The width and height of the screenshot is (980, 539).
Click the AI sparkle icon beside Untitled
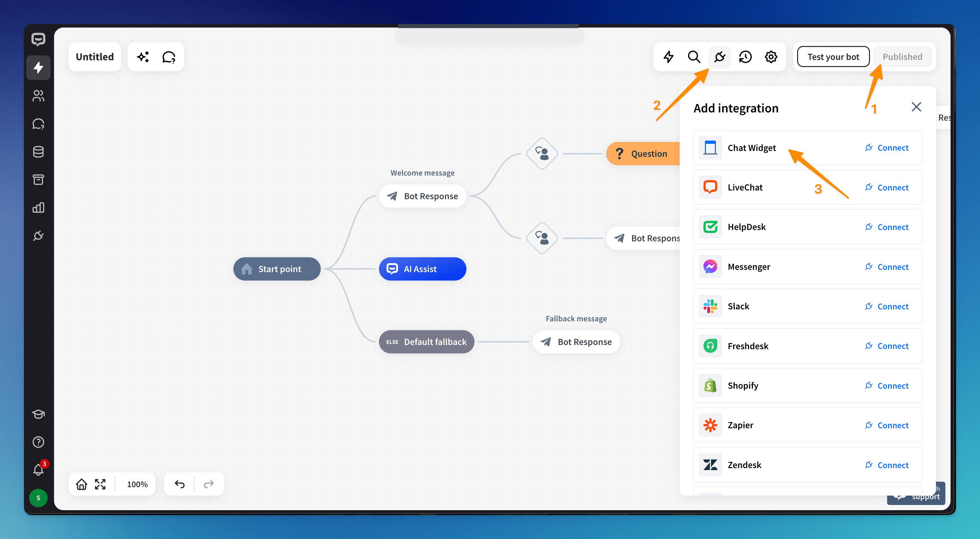tap(143, 57)
